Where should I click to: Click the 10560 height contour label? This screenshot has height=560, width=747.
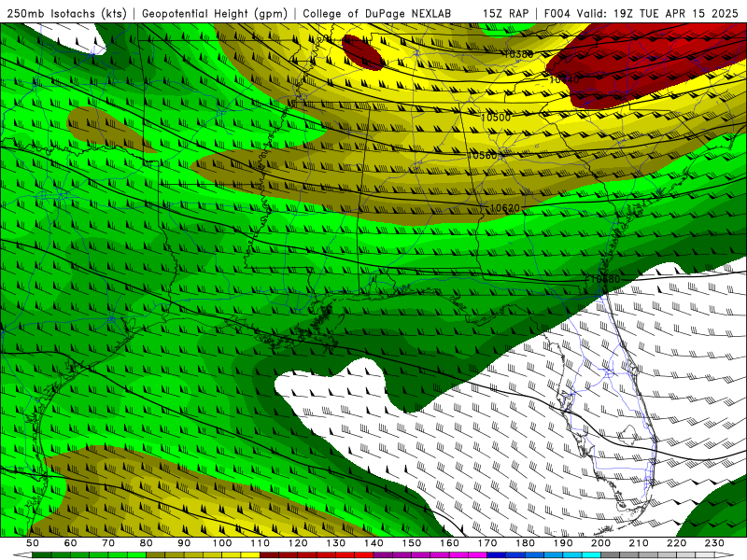(x=482, y=155)
